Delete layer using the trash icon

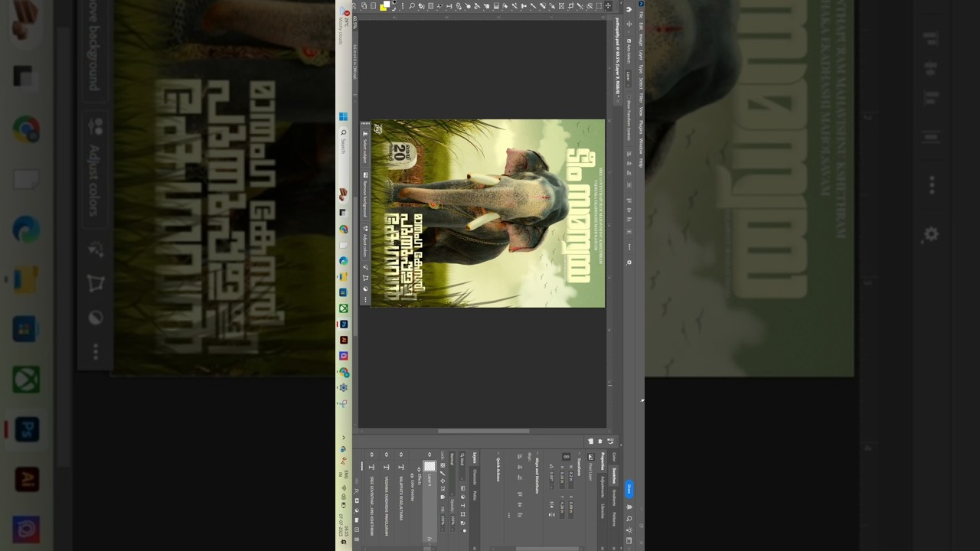click(357, 539)
